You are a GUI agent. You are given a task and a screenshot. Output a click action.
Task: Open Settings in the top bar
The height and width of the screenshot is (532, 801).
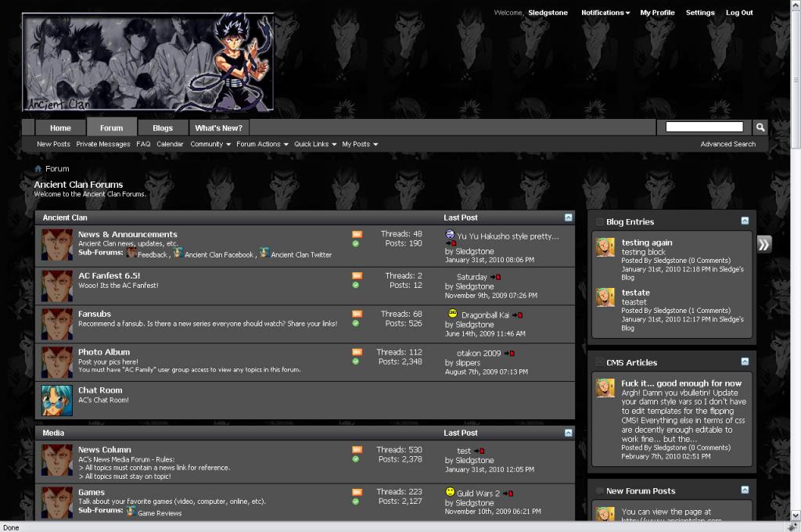[x=700, y=13]
